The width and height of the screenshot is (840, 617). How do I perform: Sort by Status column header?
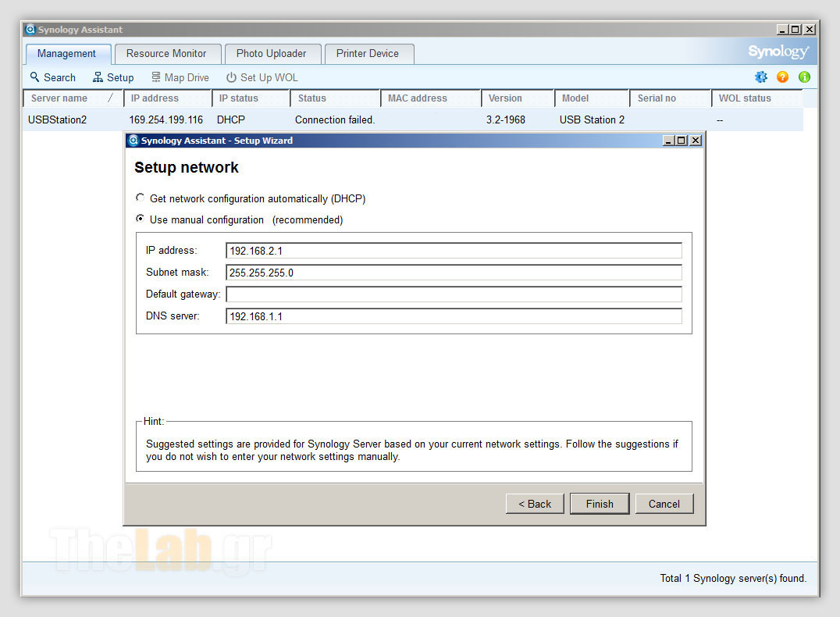click(x=336, y=98)
